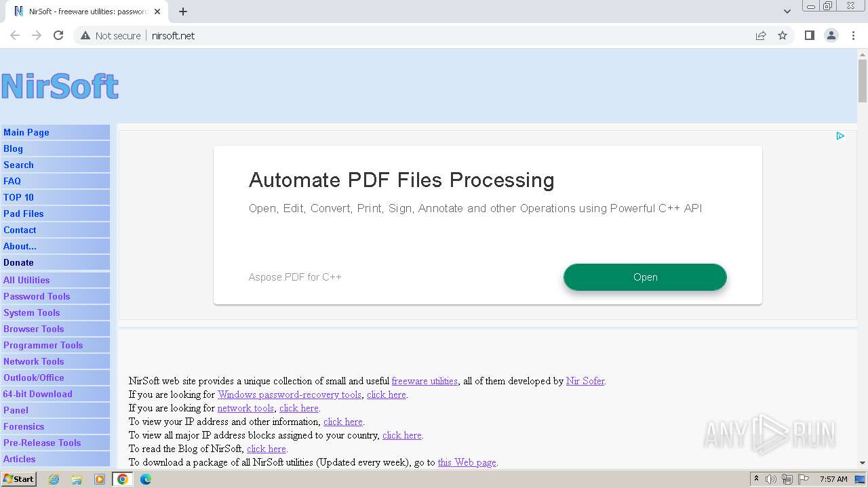Screen dimensions: 868x488
Task: Open Search in sidebar menu
Action: [55, 165]
